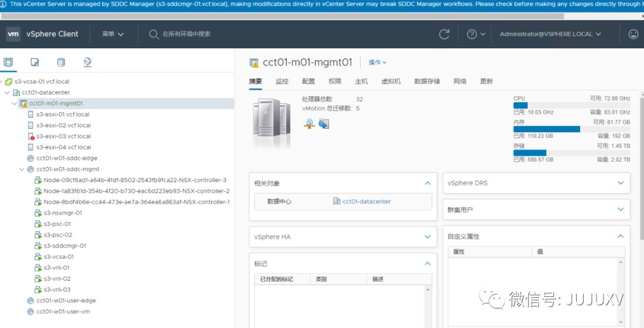
Task: Click VM icon next to s3-nsxmgr-01
Action: (x=38, y=213)
